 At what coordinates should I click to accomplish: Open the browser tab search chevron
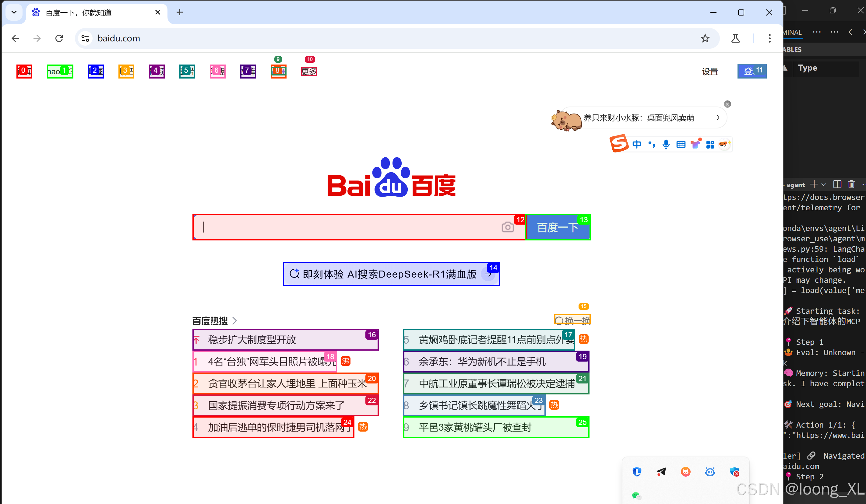pos(14,12)
